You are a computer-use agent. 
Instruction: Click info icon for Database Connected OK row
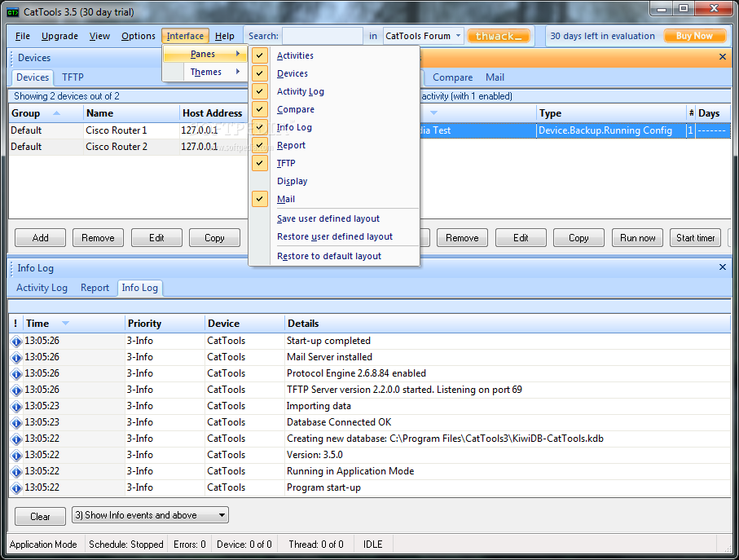(x=16, y=423)
